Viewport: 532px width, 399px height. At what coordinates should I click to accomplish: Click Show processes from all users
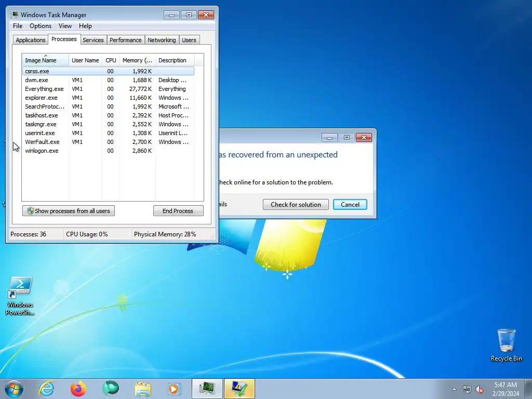click(69, 211)
